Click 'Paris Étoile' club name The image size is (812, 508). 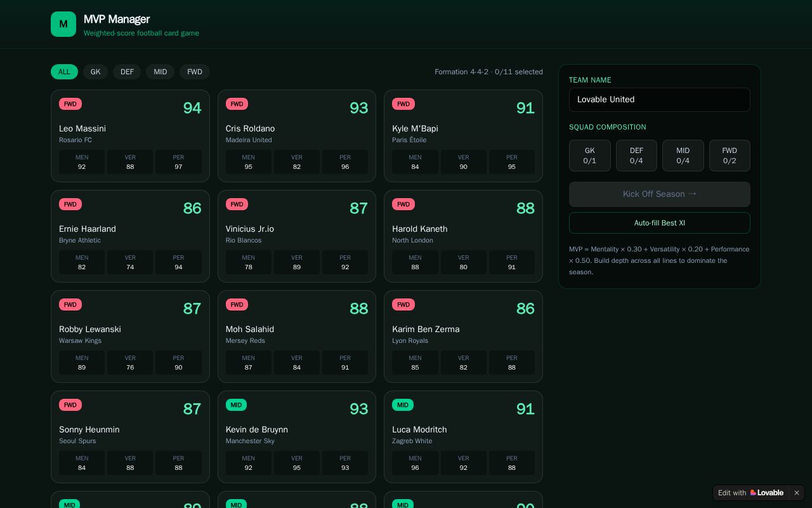pos(409,140)
